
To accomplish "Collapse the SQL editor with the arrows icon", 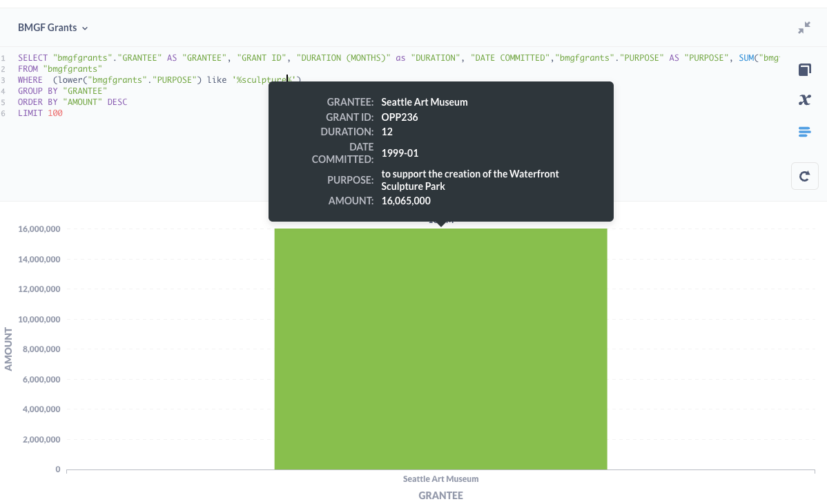I will coord(804,28).
